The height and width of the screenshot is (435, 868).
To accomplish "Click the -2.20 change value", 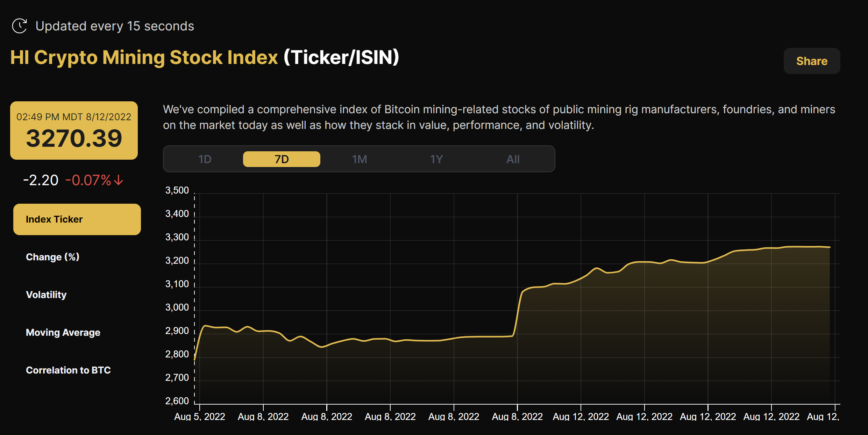I will point(41,180).
